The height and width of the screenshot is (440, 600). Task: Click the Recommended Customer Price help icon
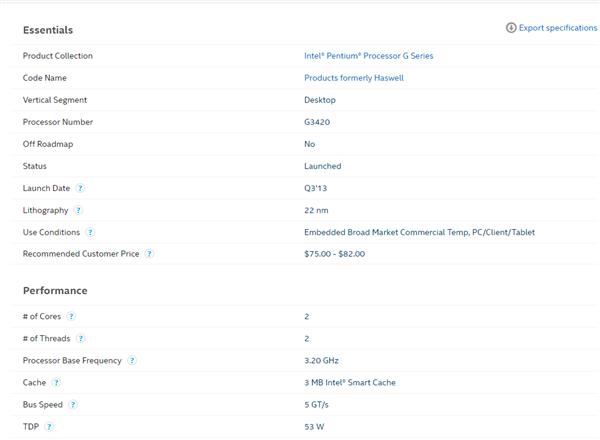[x=149, y=254]
